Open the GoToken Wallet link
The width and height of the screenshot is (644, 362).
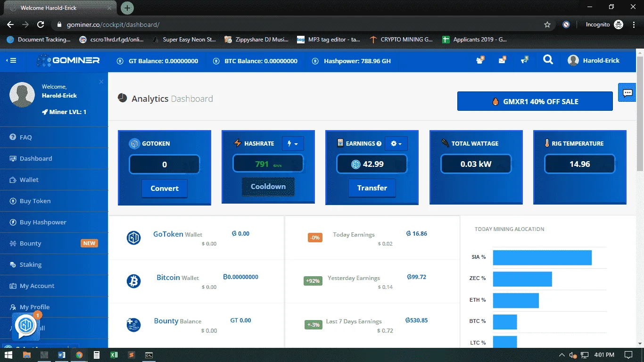pyautogui.click(x=178, y=234)
